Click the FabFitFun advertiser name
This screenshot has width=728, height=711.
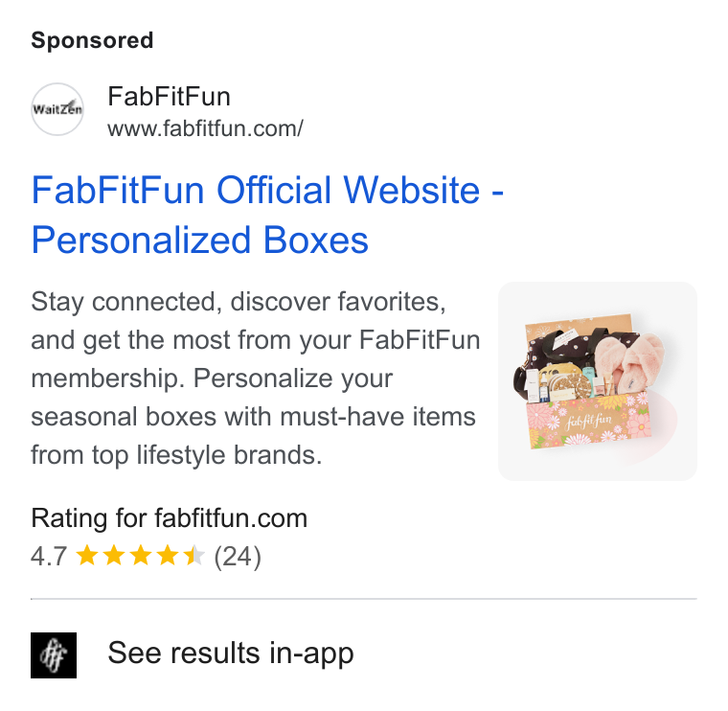(169, 96)
